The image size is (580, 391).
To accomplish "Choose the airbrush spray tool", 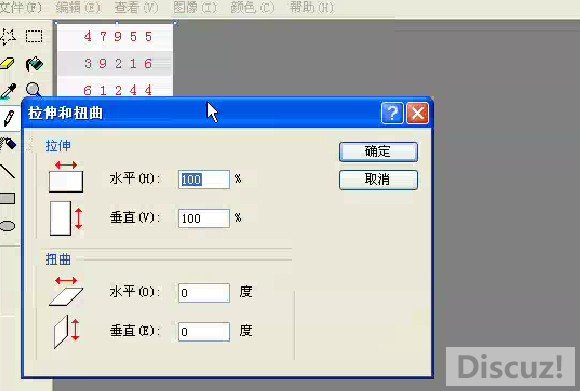I will pos(8,144).
